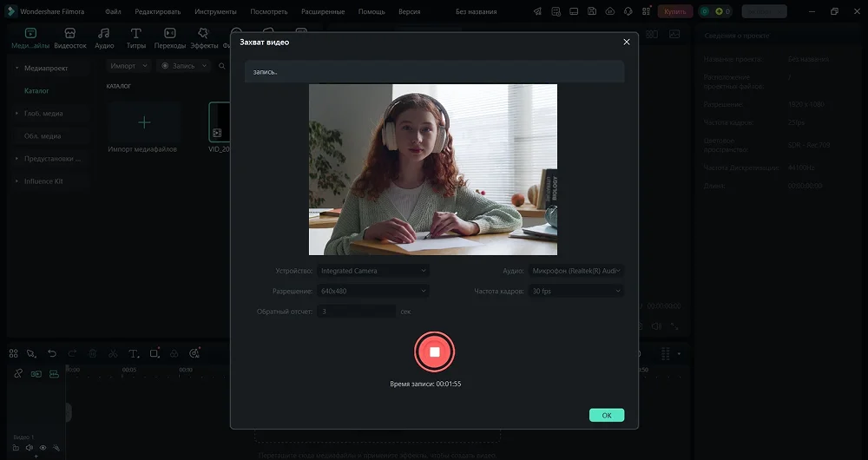This screenshot has height=460, width=868.
Task: Stop the recording with the red button
Action: click(x=434, y=352)
